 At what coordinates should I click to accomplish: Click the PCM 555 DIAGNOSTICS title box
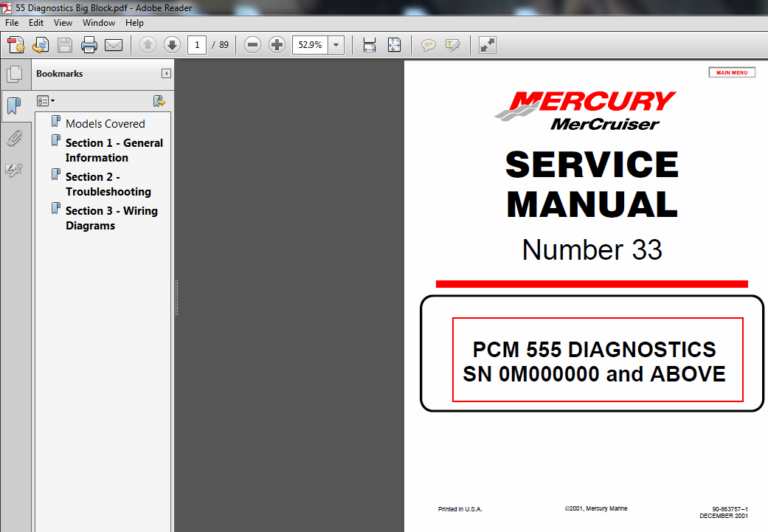point(598,360)
